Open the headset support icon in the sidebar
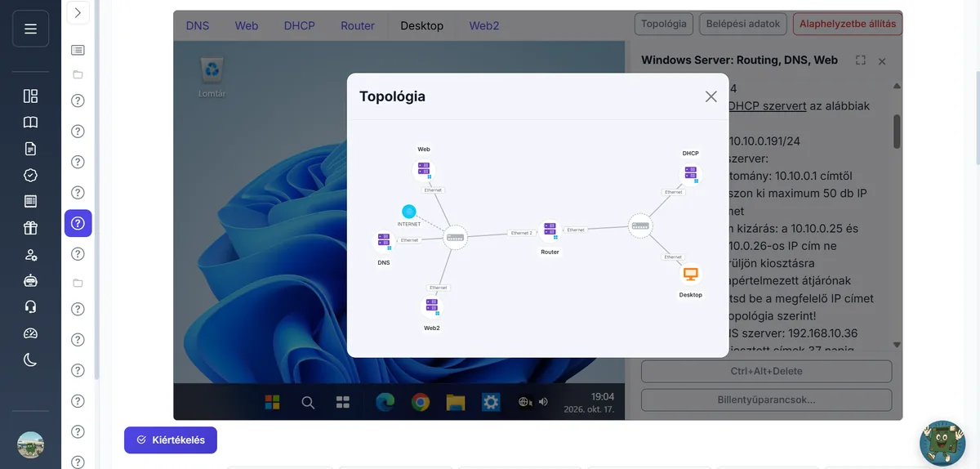Image resolution: width=980 pixels, height=469 pixels. coord(30,306)
